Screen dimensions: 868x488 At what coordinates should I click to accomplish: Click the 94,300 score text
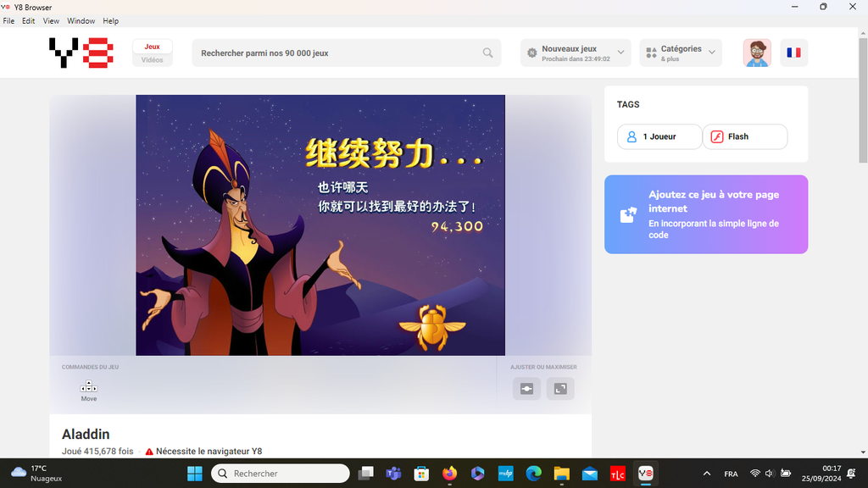457,226
